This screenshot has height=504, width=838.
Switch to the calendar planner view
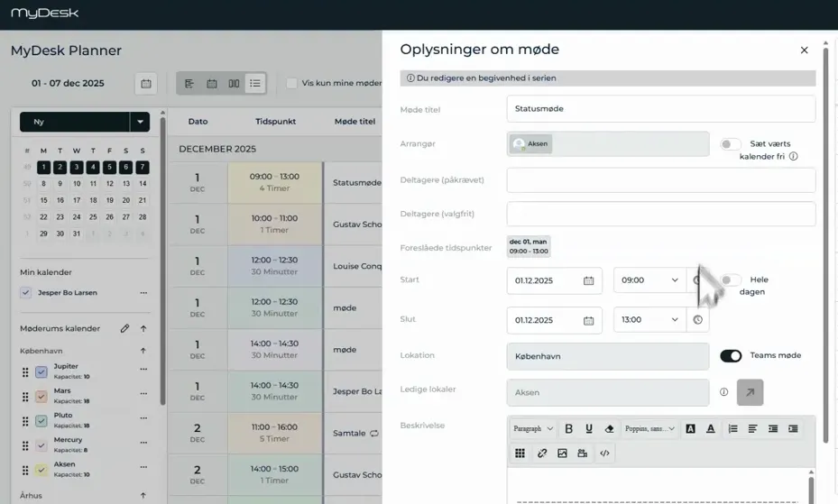(212, 84)
